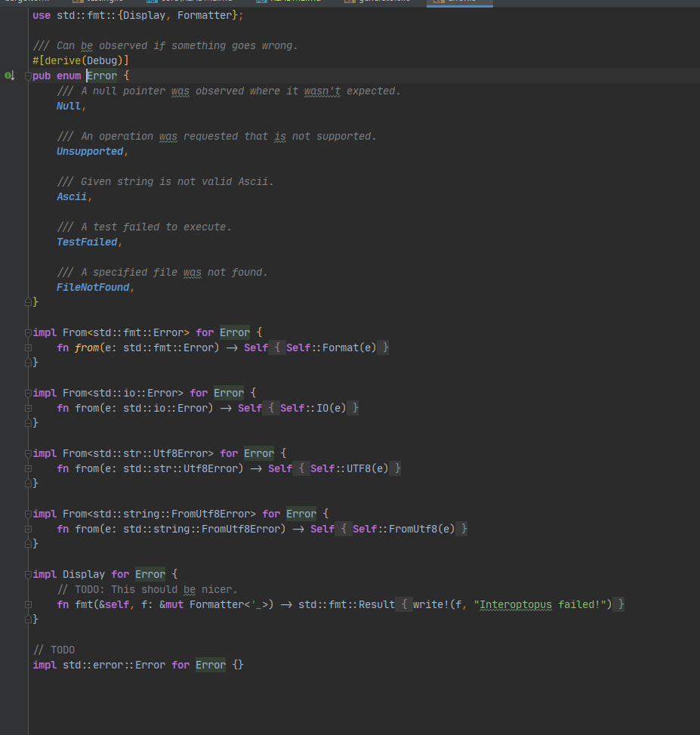This screenshot has height=735, width=700.
Task: Click the unfold plus icon beside the FromUtf8Error from function
Action: pyautogui.click(x=28, y=529)
